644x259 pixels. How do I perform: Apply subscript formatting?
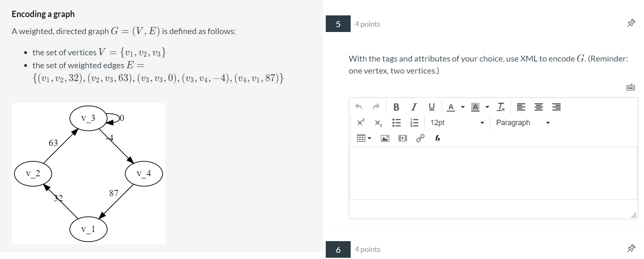(x=378, y=122)
